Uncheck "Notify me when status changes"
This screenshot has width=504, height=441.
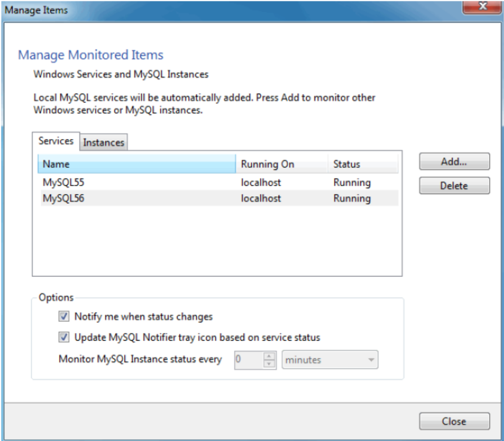(63, 317)
